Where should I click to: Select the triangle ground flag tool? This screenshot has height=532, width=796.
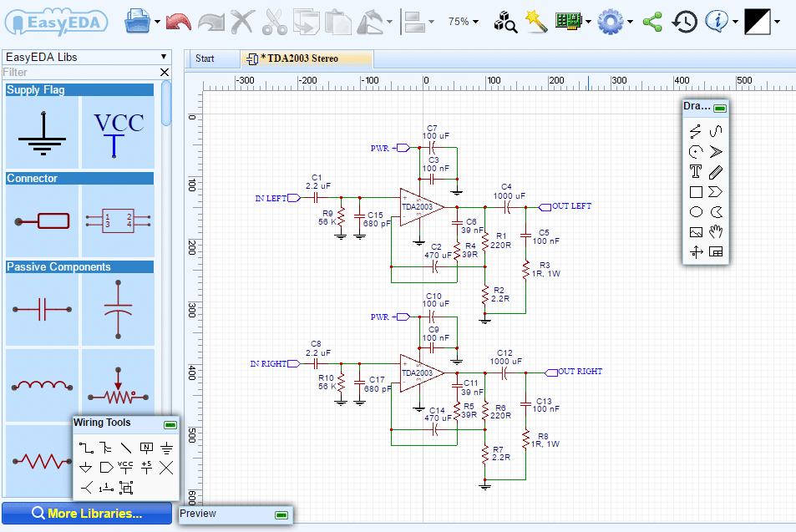tap(86, 468)
